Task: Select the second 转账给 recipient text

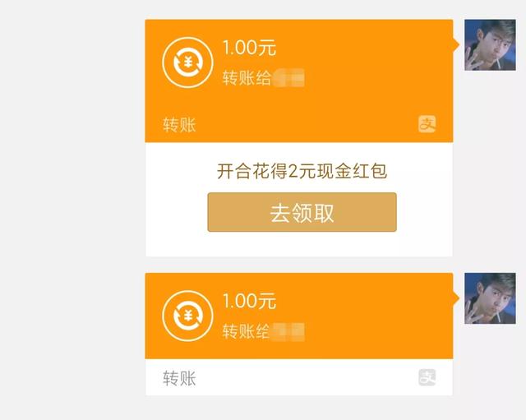Action: coord(247,331)
